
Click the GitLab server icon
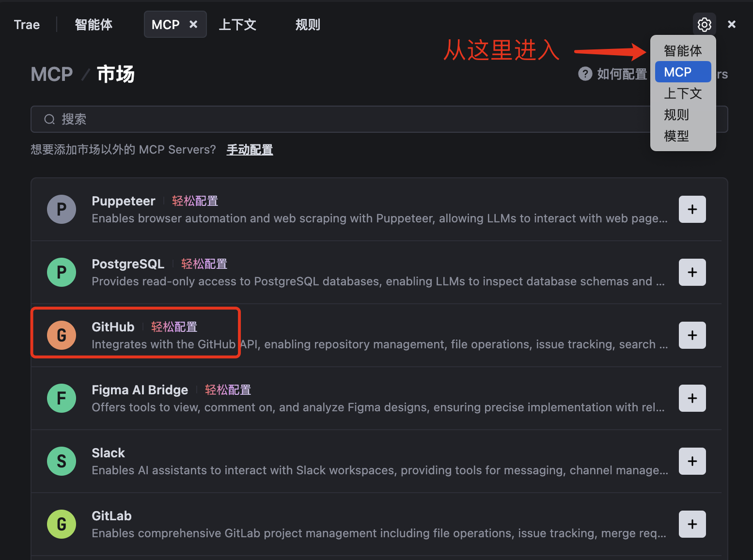61,524
